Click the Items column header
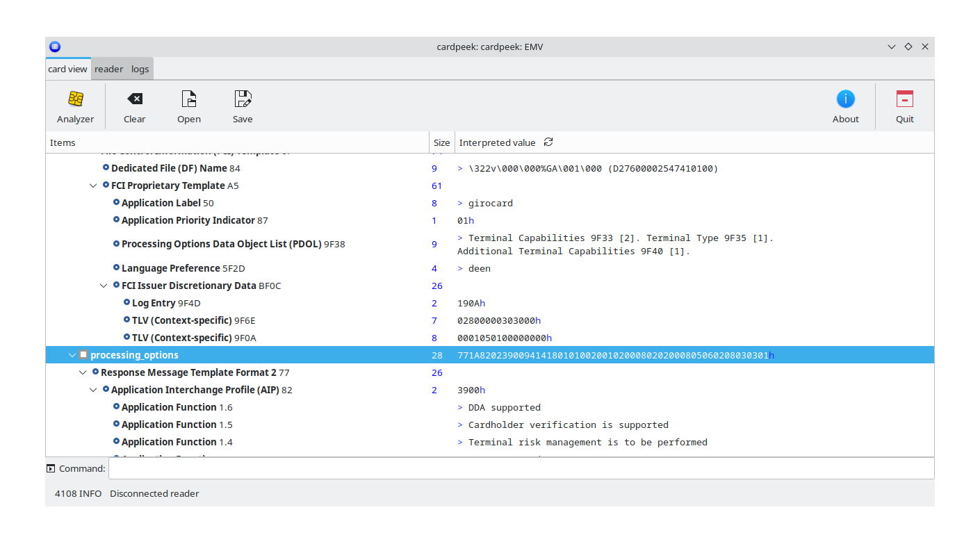Screen dimensions: 980x560 [x=236, y=143]
